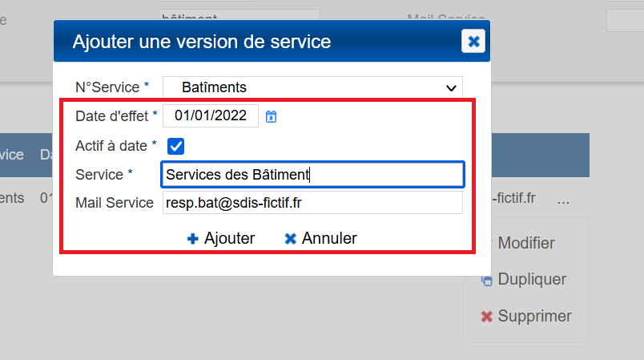Focus the Date d'effet field
The height and width of the screenshot is (360, 644).
(x=211, y=116)
